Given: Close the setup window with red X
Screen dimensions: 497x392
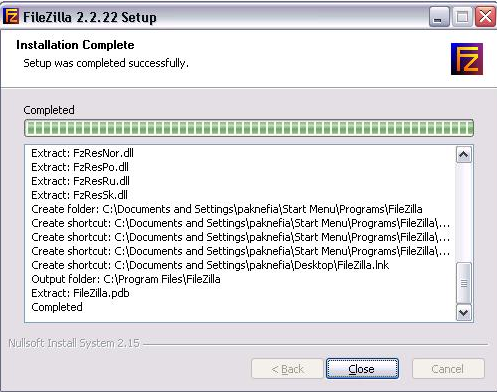Looking at the screenshot, I should click(485, 17).
